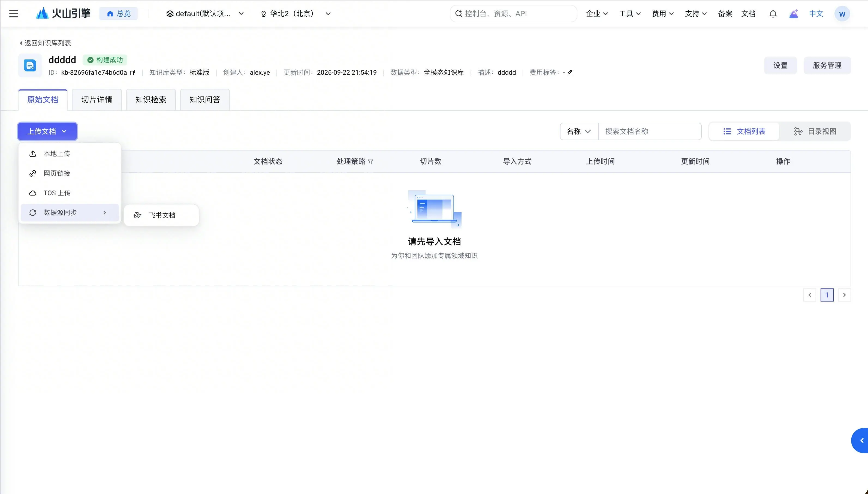
Task: Expand the Billing menu
Action: tap(663, 14)
